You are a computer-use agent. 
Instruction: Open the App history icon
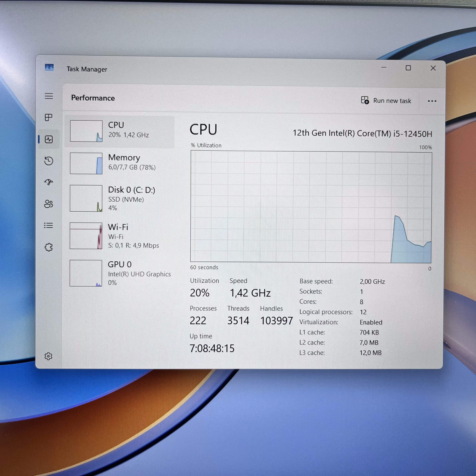point(49,161)
